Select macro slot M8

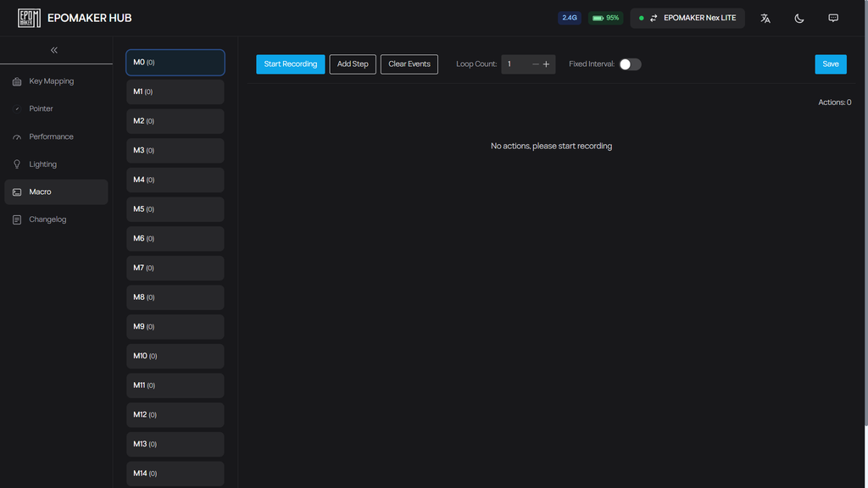(x=175, y=297)
